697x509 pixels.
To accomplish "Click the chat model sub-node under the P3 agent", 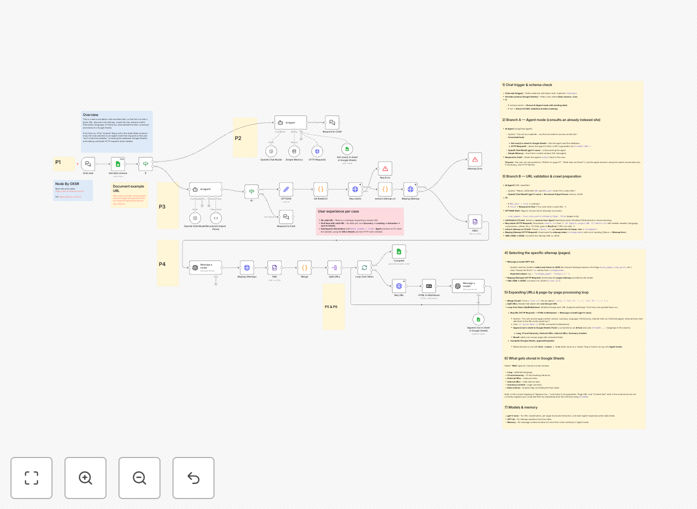I will (x=195, y=218).
